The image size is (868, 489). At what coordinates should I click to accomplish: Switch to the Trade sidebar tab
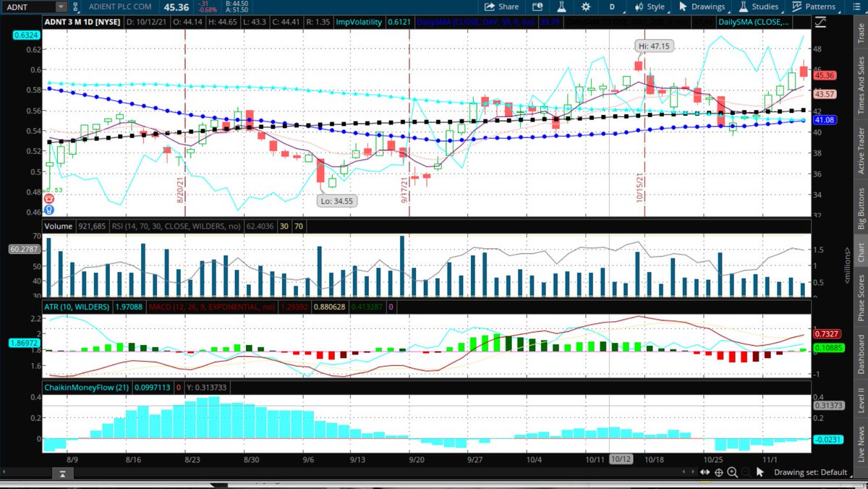861,32
